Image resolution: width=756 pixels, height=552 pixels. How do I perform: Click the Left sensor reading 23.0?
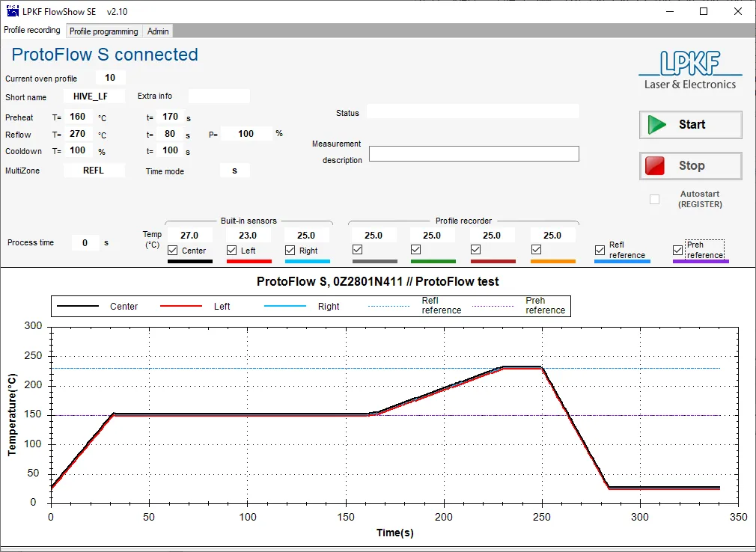[248, 236]
